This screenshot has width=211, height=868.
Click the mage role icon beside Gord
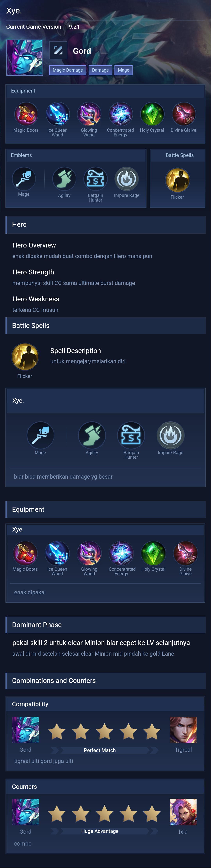tap(58, 51)
